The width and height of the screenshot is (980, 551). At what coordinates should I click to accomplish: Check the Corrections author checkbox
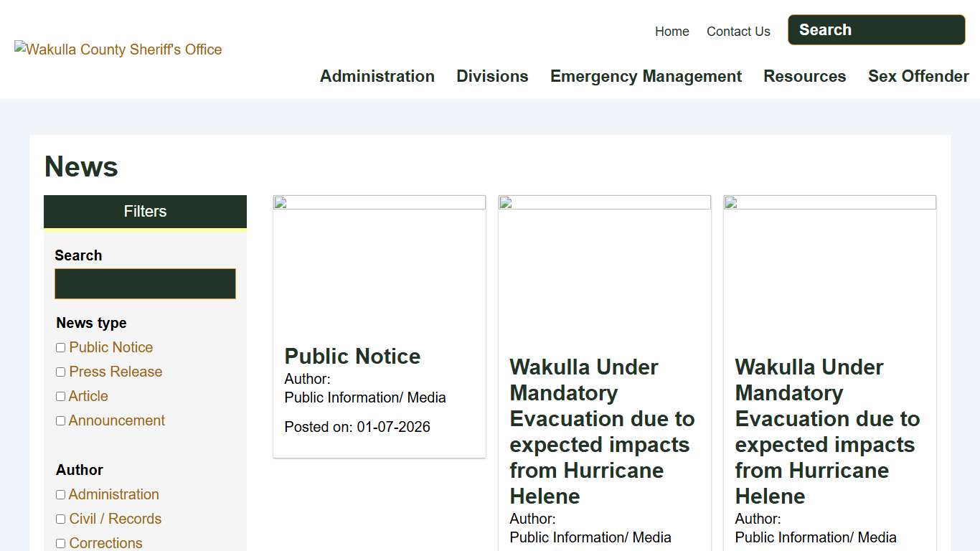[60, 543]
